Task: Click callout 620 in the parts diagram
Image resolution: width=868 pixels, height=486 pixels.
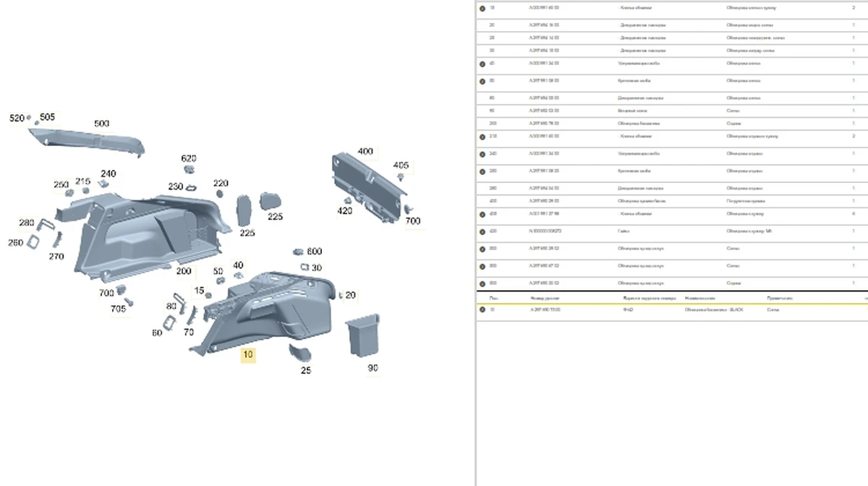Action: (188, 158)
